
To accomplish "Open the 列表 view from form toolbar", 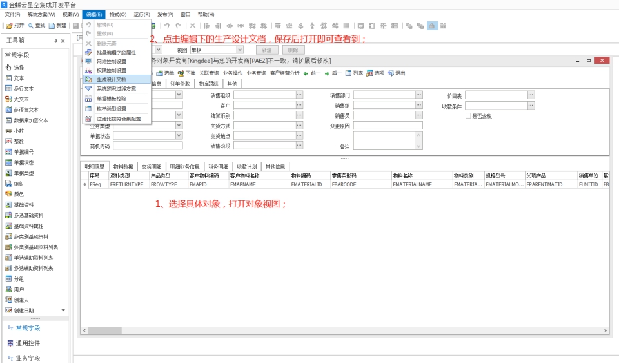I will pyautogui.click(x=354, y=73).
